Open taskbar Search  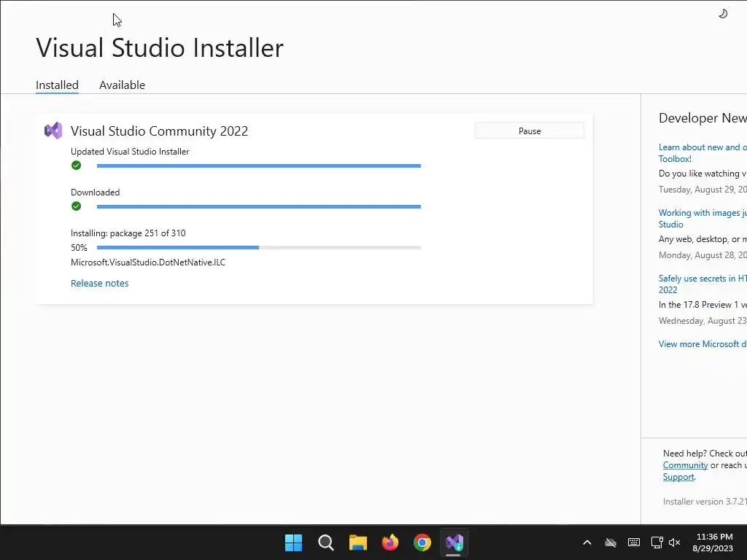(326, 542)
